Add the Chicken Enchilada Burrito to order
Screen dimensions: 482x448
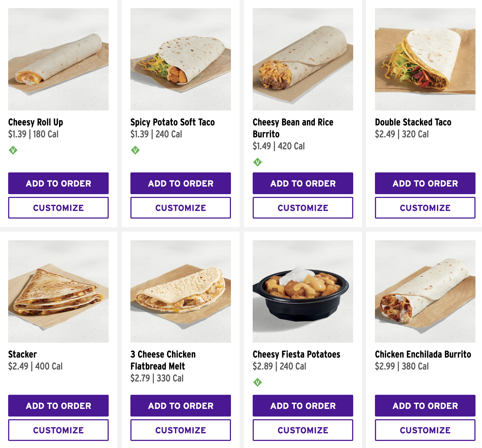(x=425, y=406)
